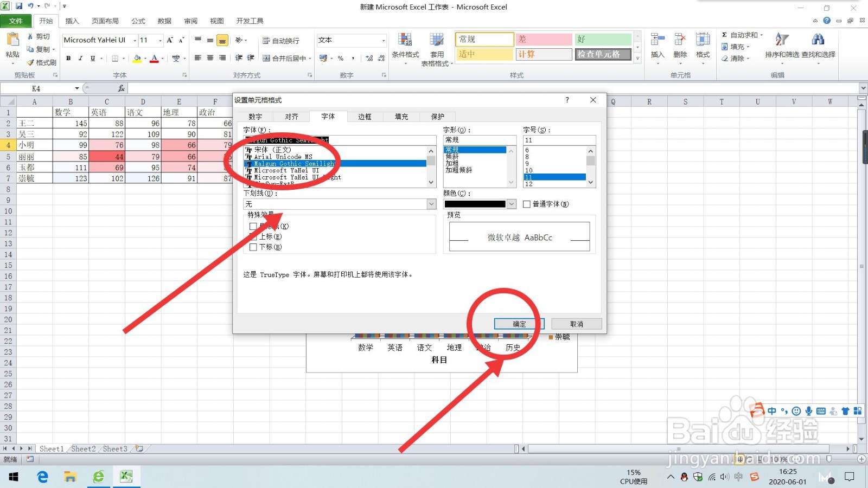Open Format as Table (套用表格格式)
Screen dimensions: 868x488
(x=437, y=49)
